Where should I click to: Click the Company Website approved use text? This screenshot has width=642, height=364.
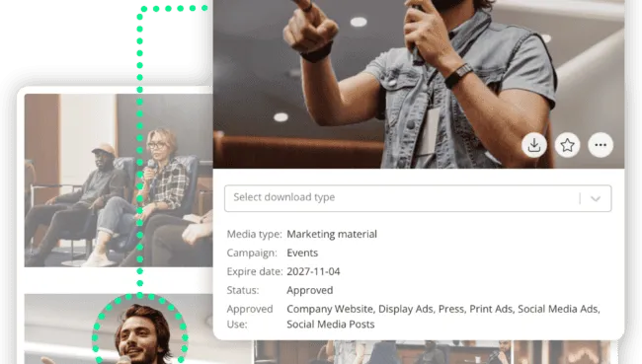click(330, 309)
